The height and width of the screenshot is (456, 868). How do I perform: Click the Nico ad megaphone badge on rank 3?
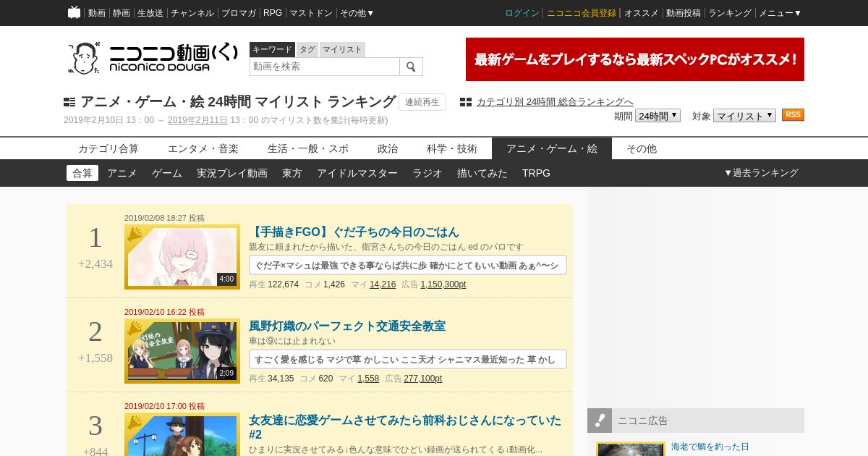click(x=134, y=422)
